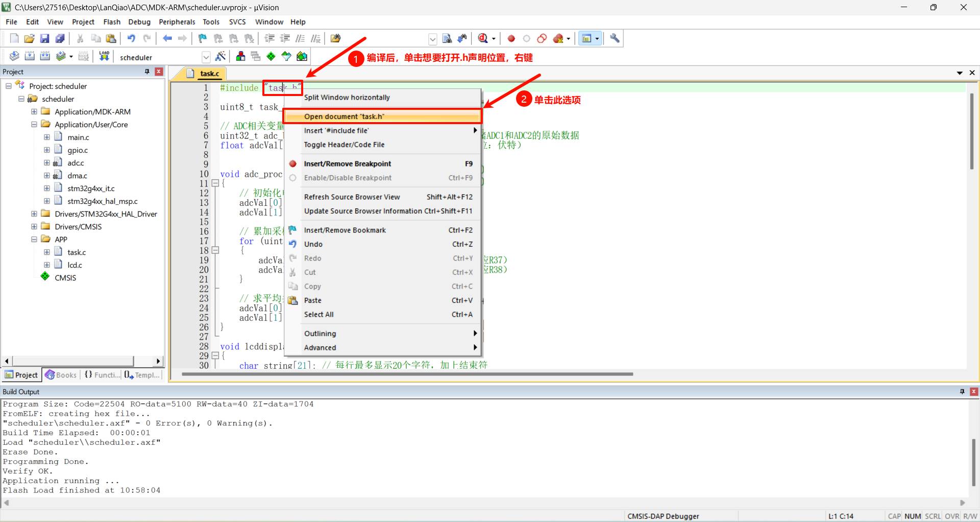
Task: Open the editor tab list dropdown arrow
Action: coord(960,73)
